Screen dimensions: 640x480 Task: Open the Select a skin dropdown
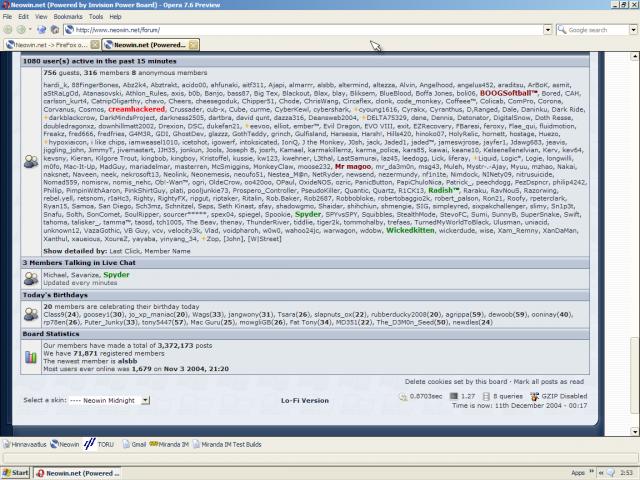click(x=109, y=400)
